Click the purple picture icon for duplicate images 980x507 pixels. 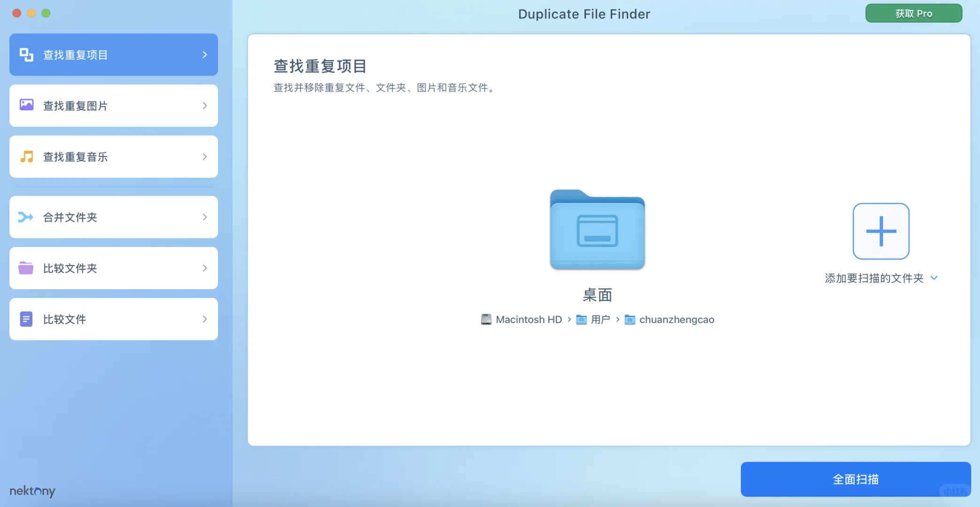[26, 105]
